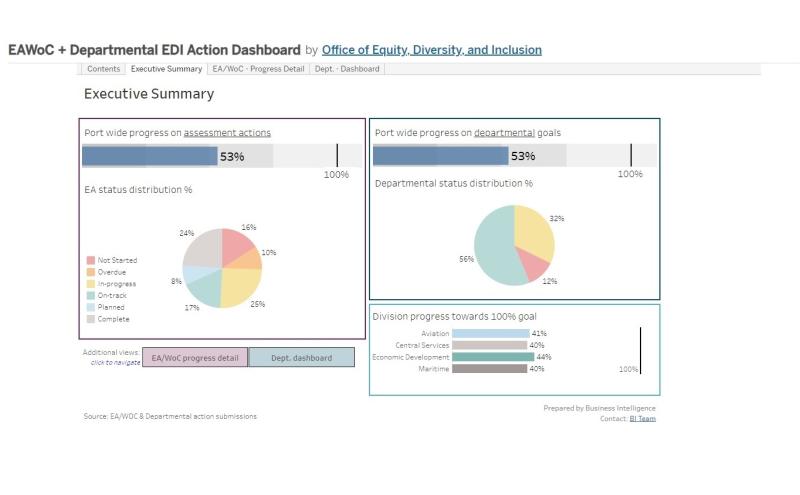Select the 25% slice of EA pie
800x495 pixels.
point(241,286)
